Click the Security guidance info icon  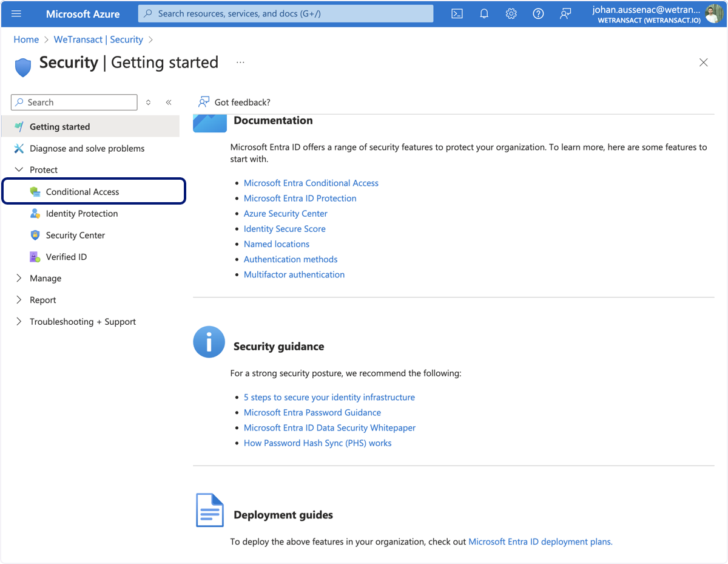(209, 342)
